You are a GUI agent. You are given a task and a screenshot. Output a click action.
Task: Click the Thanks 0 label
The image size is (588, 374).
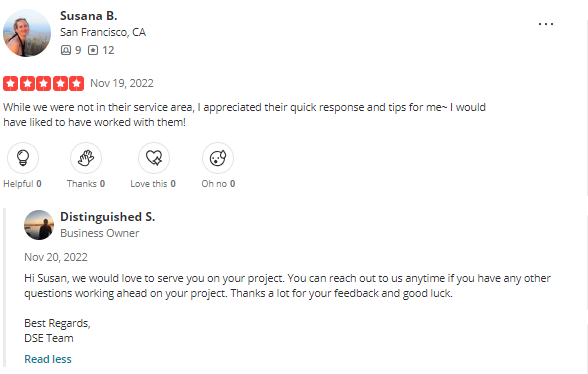[86, 184]
